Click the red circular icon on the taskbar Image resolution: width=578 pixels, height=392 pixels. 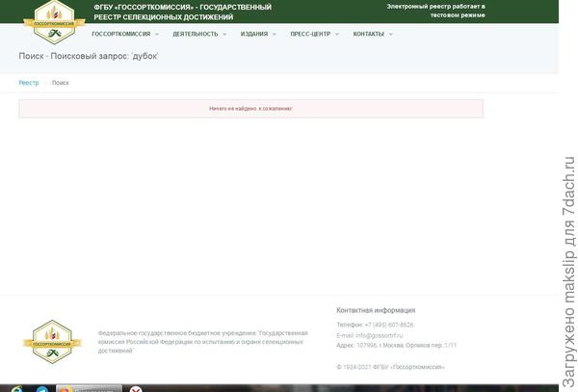[x=136, y=389]
